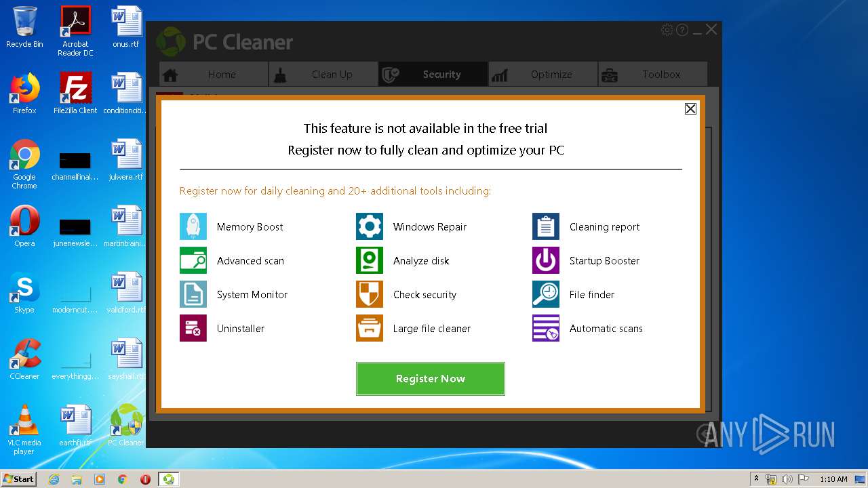This screenshot has height=488, width=868.
Task: Open onus.rtf document on desktop
Action: click(x=126, y=27)
